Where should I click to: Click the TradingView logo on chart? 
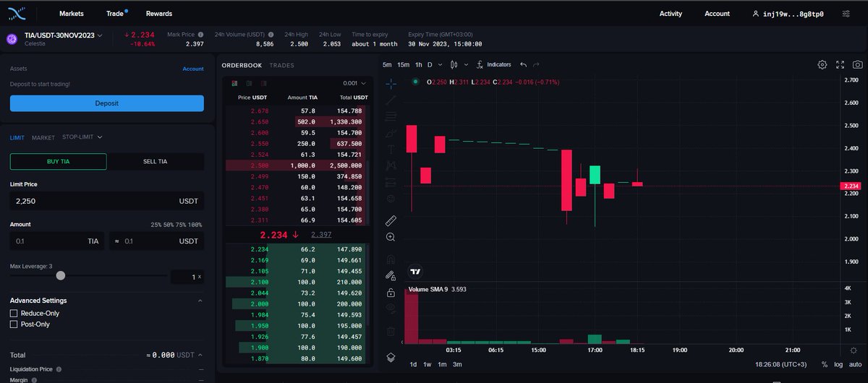[x=415, y=272]
